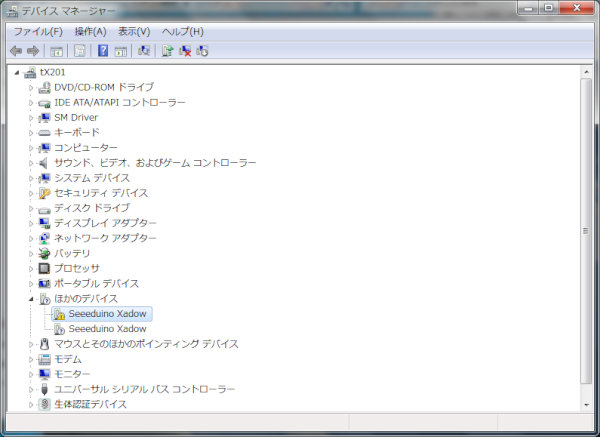This screenshot has width=600, height=437.
Task: Click the Forward arrow in toolbar
Action: (x=33, y=51)
